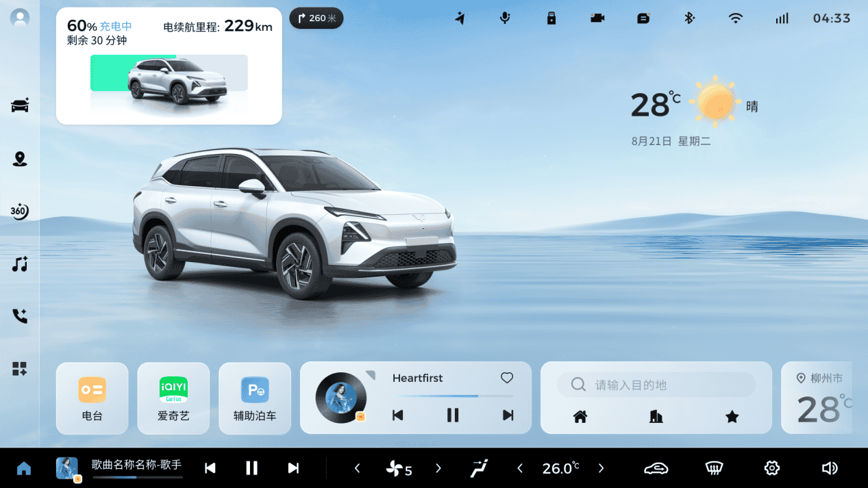This screenshot has height=488, width=868.
Task: Pause playback in the Heartfirst music card
Action: tap(453, 415)
